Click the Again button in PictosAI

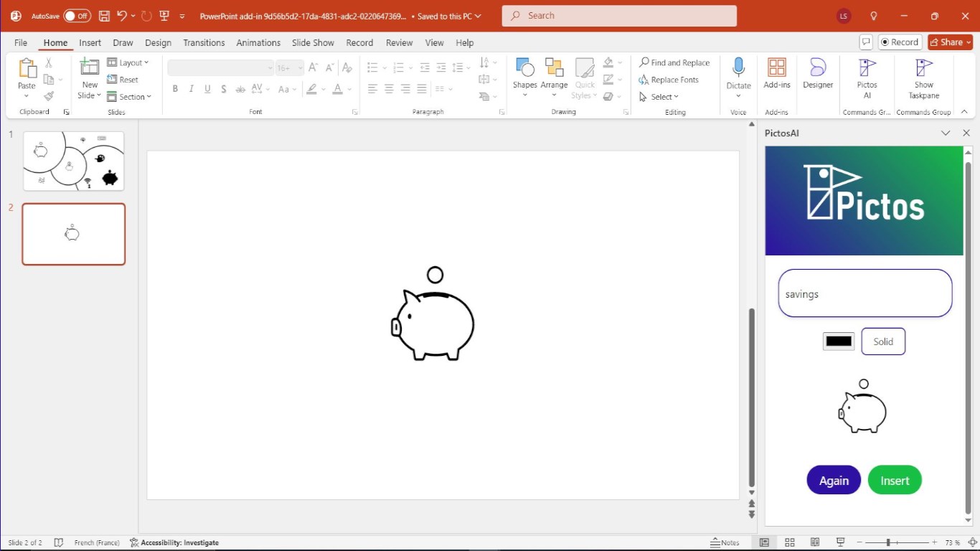point(834,480)
